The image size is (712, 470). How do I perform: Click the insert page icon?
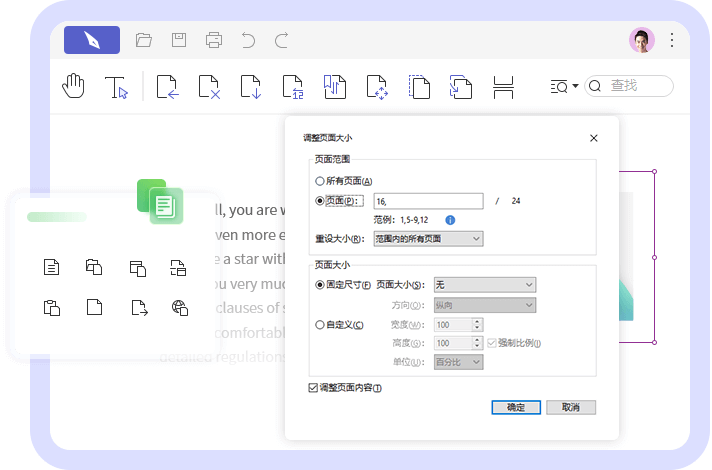[x=168, y=87]
